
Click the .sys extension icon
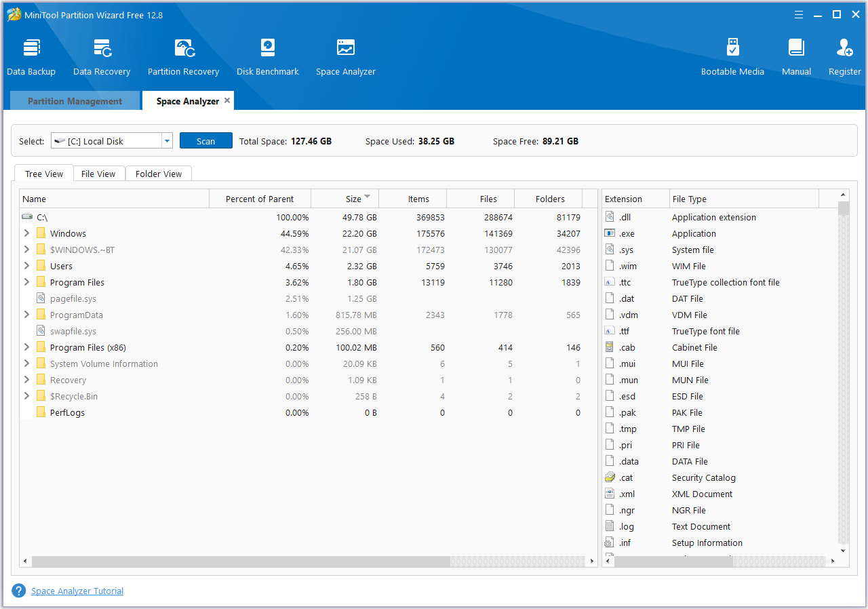pos(610,250)
